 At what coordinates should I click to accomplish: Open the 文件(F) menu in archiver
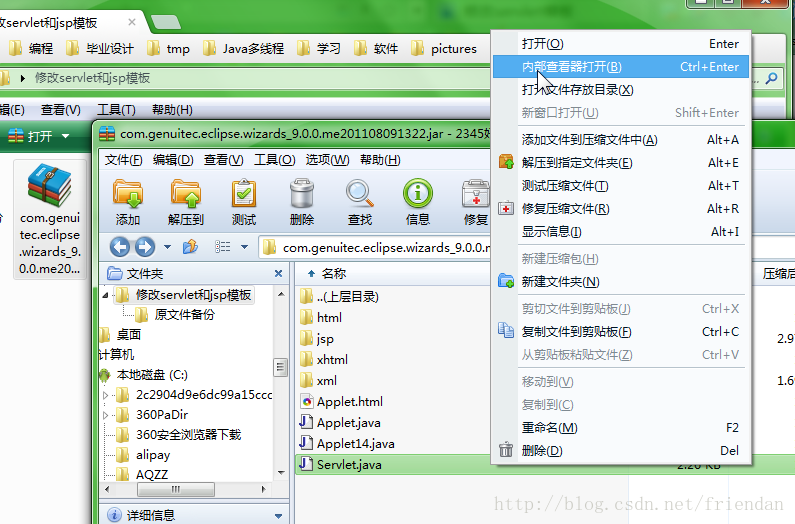123,160
